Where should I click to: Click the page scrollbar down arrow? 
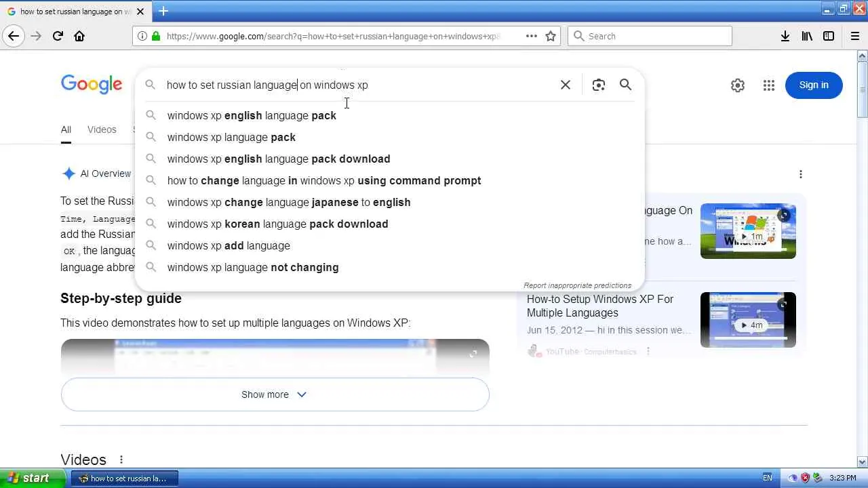tap(863, 462)
